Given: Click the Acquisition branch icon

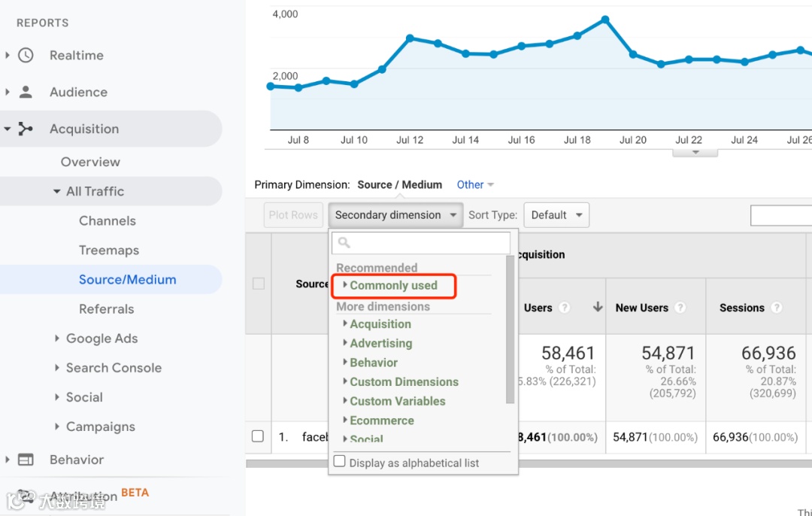Looking at the screenshot, I should pyautogui.click(x=26, y=129).
